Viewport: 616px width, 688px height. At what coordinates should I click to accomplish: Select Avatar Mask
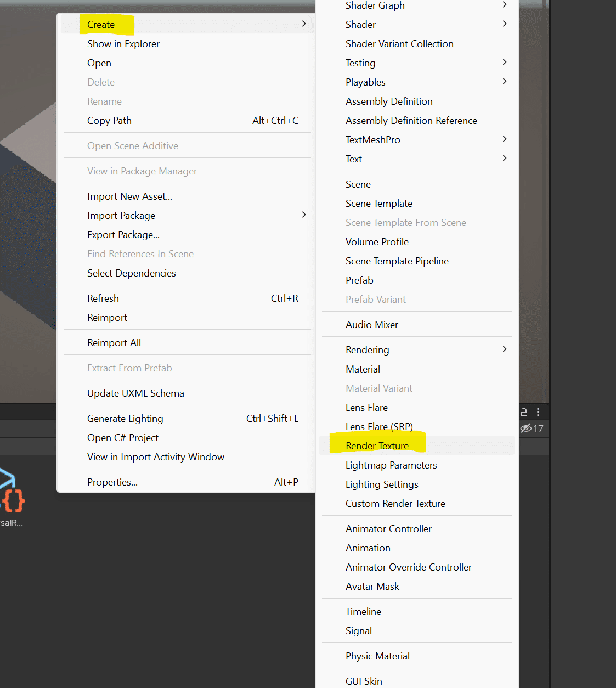point(417,587)
